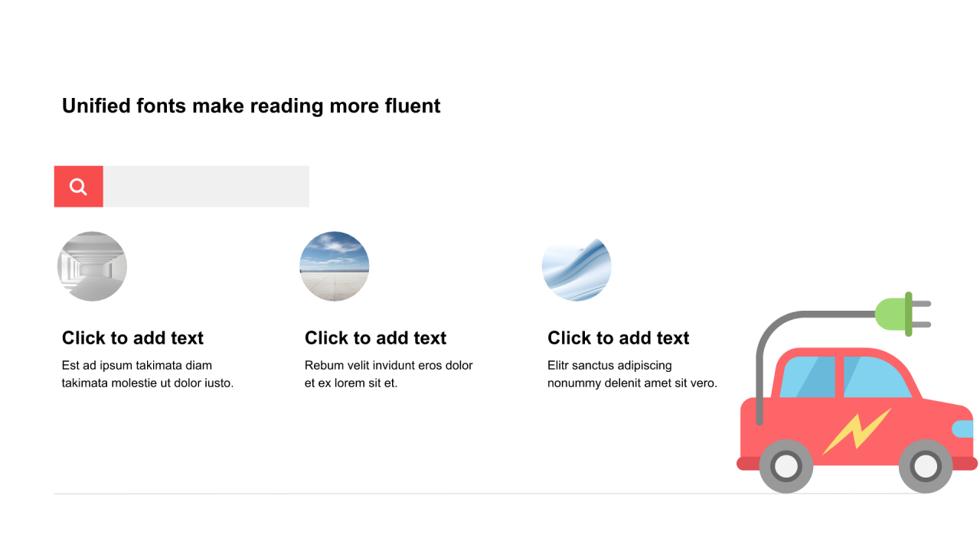Click the gray search input box

point(206,186)
